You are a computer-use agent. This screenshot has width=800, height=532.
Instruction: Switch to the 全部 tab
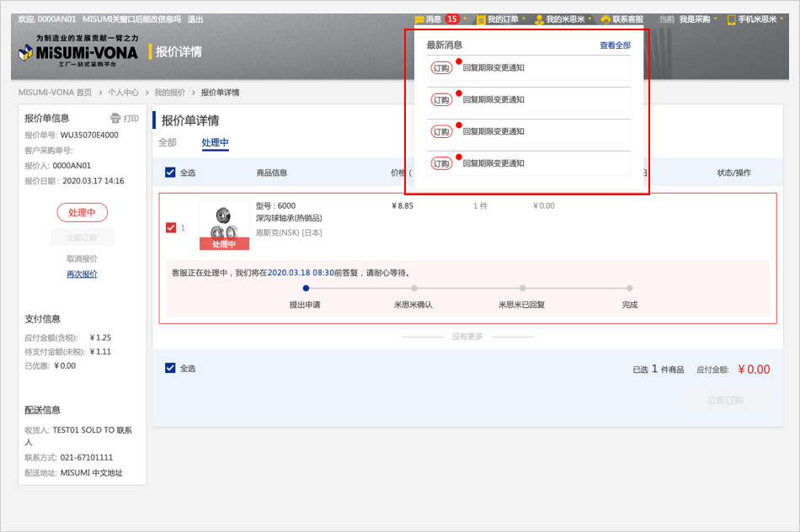point(168,142)
